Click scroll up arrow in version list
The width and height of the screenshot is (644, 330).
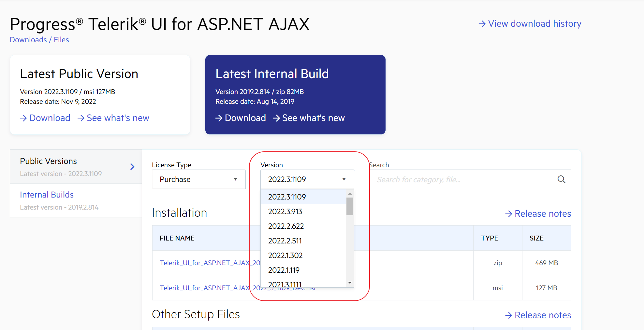tap(350, 194)
